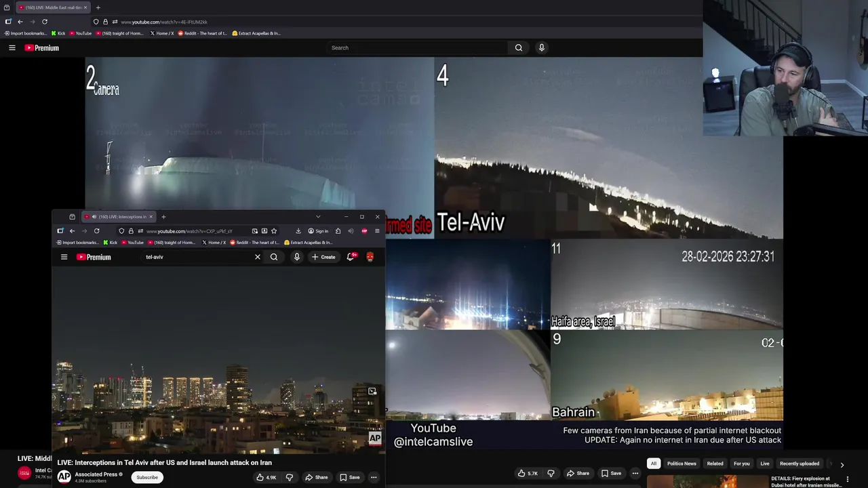Screen dimensions: 868x488
Task: Open a new tab in the main browser window
Action: click(x=98, y=7)
